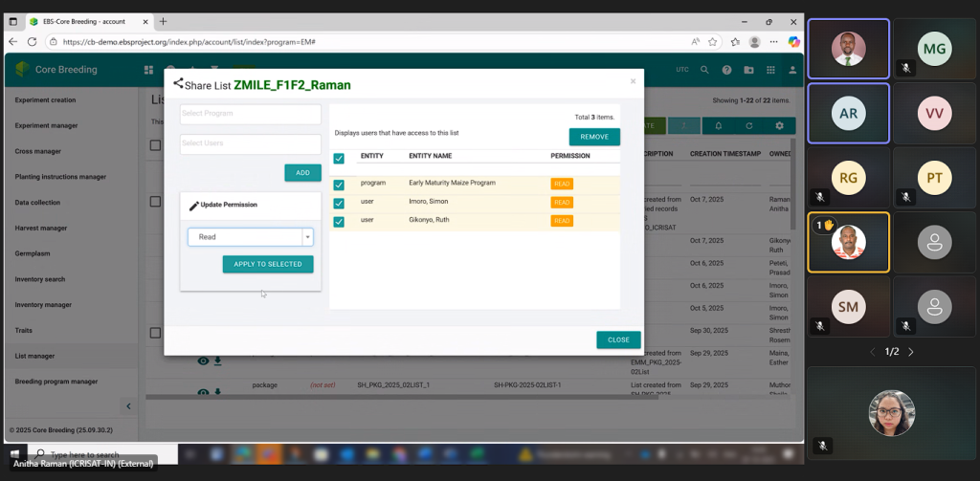Toggle the select-all checkbox in Entity header
The width and height of the screenshot is (980, 481).
pyautogui.click(x=339, y=159)
